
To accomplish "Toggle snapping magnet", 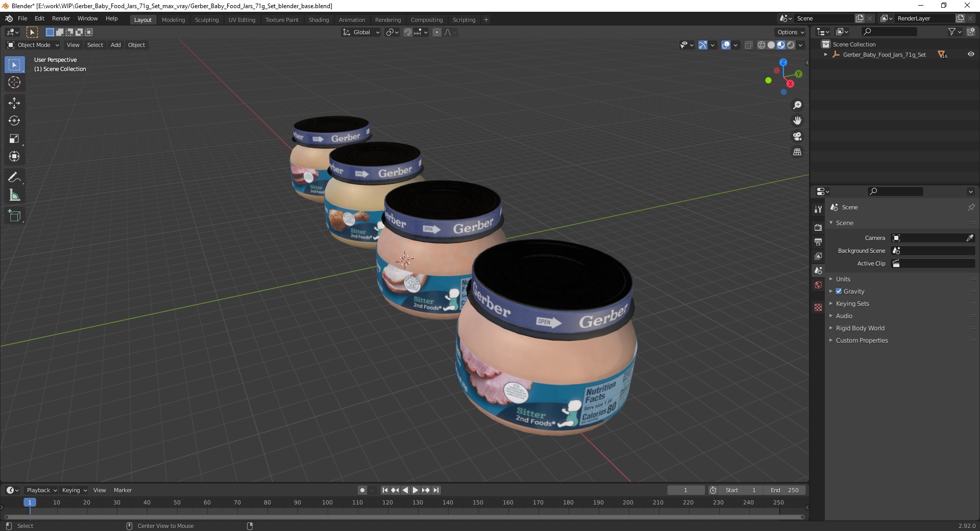I will [x=408, y=32].
